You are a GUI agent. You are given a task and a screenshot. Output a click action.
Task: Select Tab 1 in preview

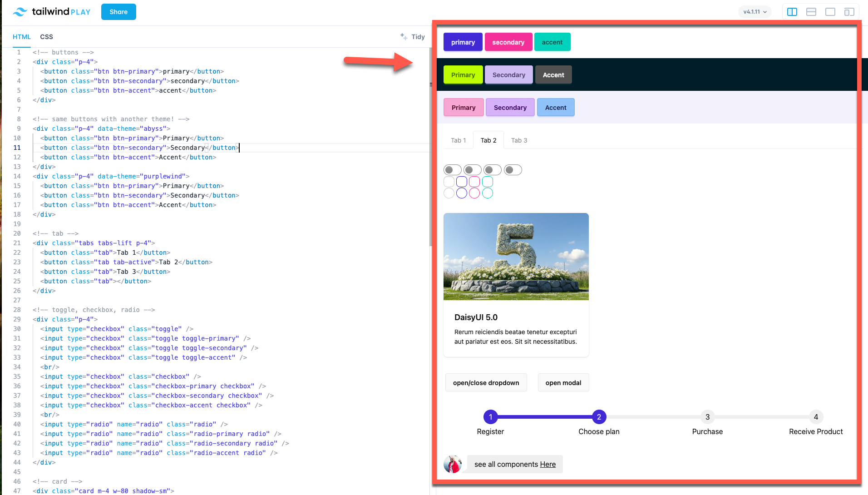[x=458, y=140]
